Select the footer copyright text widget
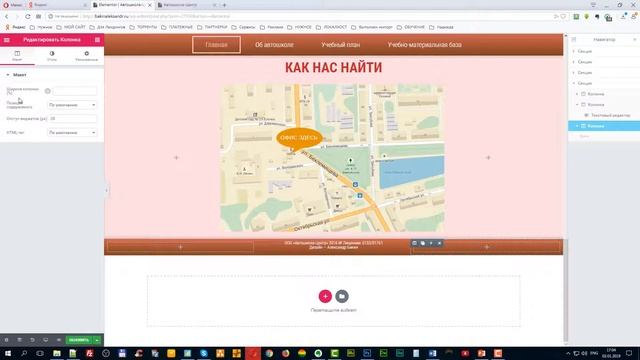 coord(333,245)
